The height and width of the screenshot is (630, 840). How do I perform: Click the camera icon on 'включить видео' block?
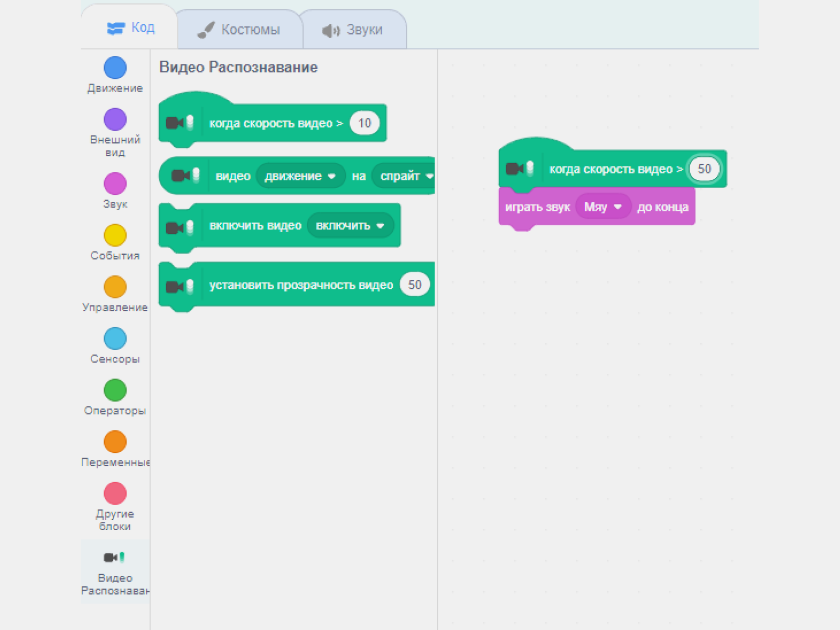click(179, 227)
